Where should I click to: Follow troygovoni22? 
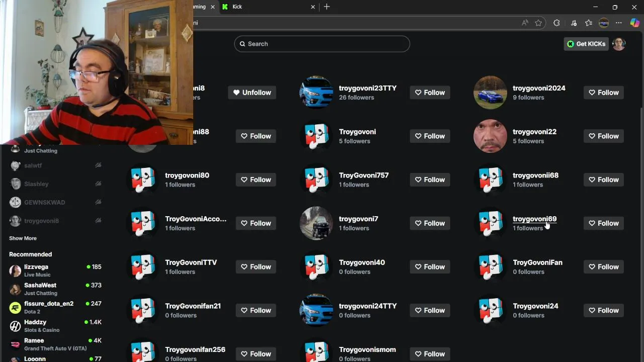[x=604, y=136]
